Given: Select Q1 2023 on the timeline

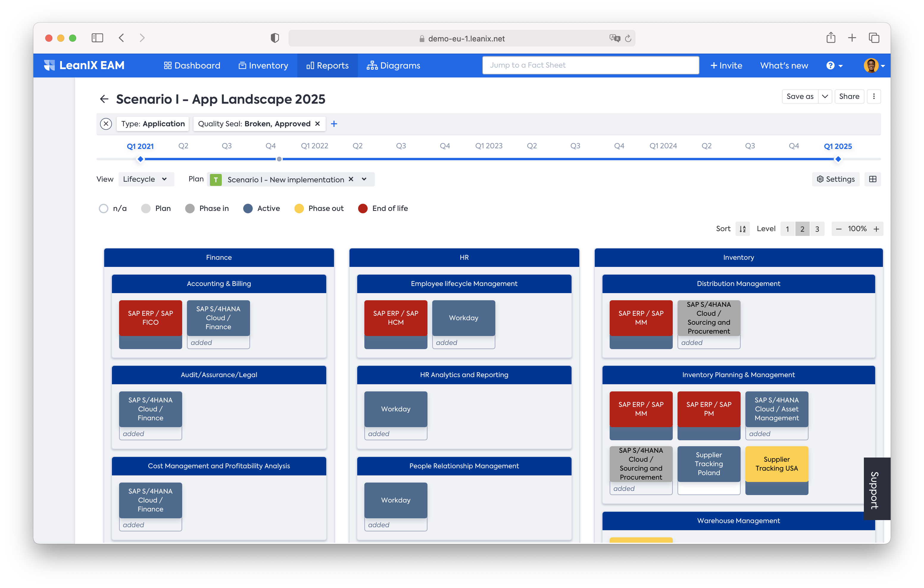Looking at the screenshot, I should pyautogui.click(x=488, y=146).
